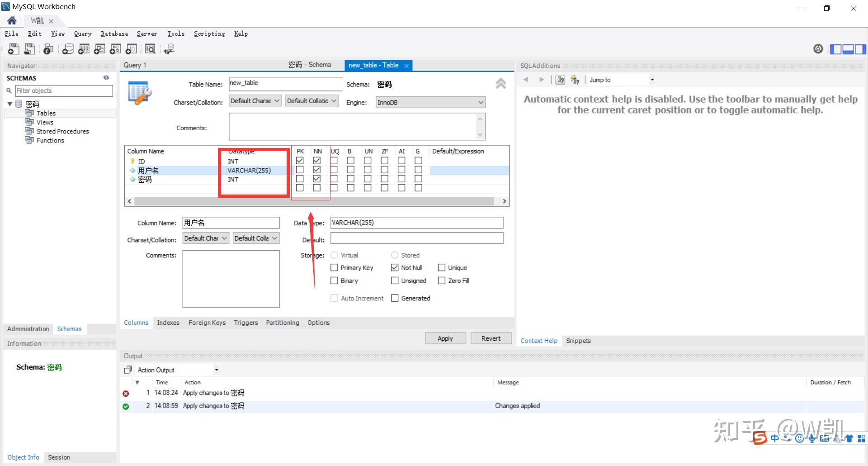Toggle the left sidebar panel view icon

tap(836, 49)
